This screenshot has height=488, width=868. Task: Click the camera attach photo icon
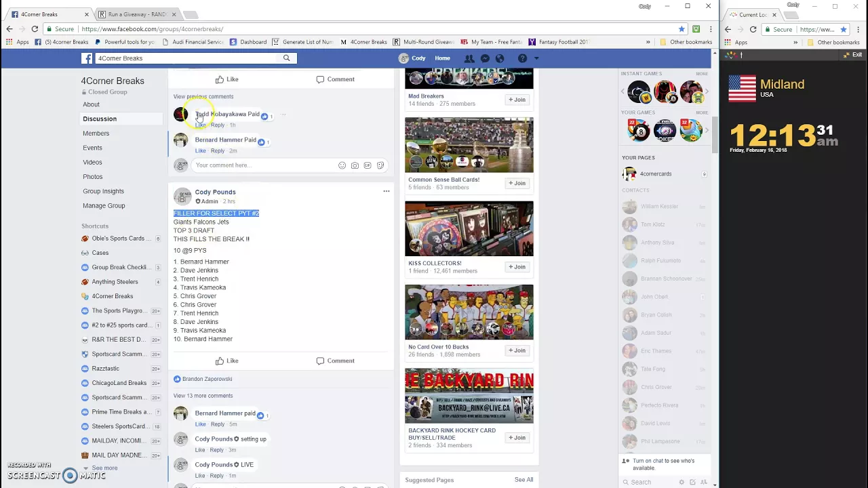click(x=355, y=165)
